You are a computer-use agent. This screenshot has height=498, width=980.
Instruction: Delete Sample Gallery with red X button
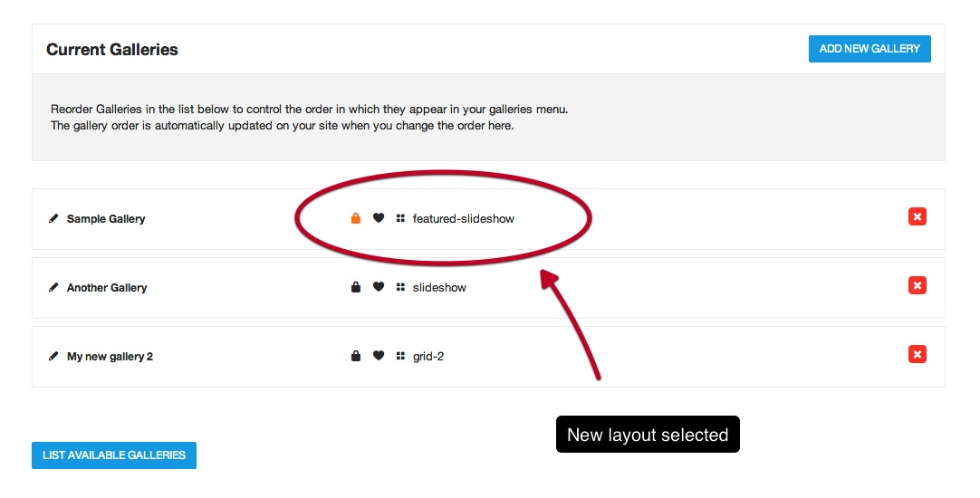(918, 216)
